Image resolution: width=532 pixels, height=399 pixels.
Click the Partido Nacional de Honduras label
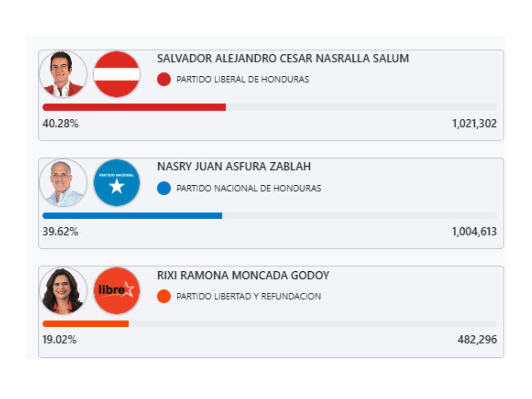coord(249,188)
